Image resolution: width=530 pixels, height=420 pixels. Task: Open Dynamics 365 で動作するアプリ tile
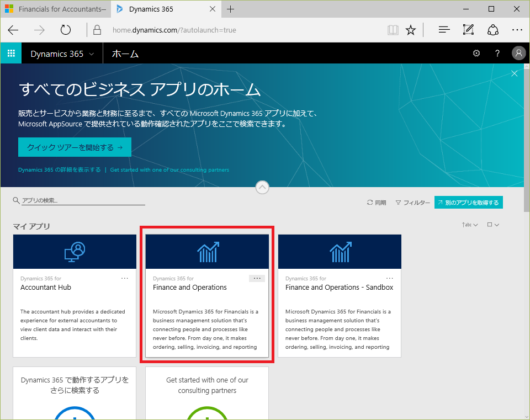click(75, 394)
